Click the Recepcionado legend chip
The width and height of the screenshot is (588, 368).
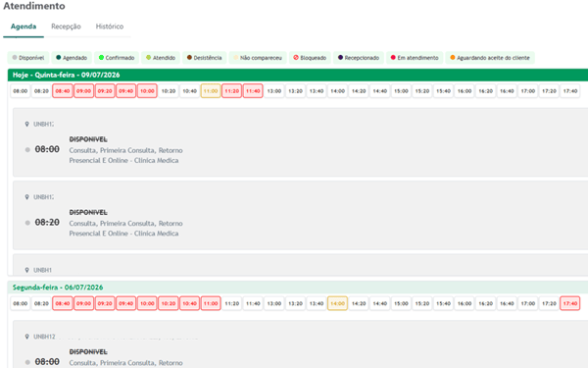[359, 58]
